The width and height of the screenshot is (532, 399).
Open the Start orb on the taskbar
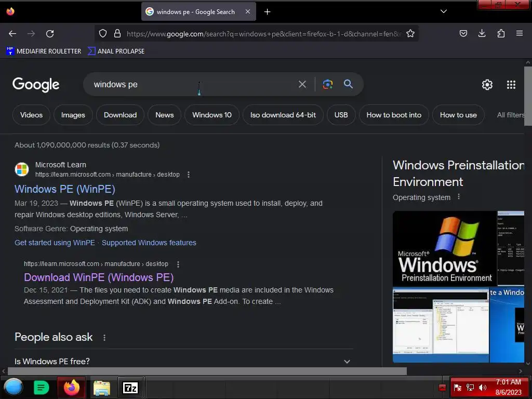13,387
